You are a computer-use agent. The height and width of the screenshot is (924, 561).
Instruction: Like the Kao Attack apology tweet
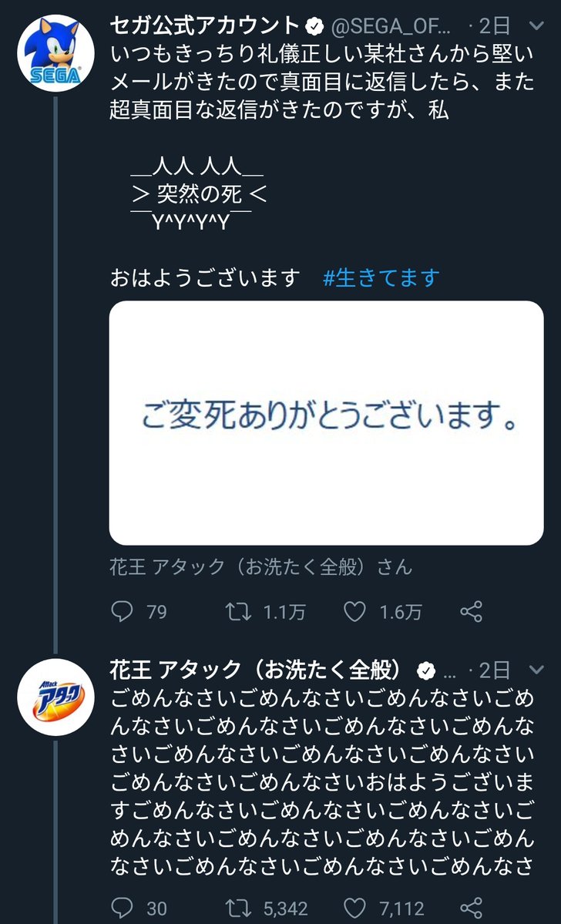coord(354,909)
